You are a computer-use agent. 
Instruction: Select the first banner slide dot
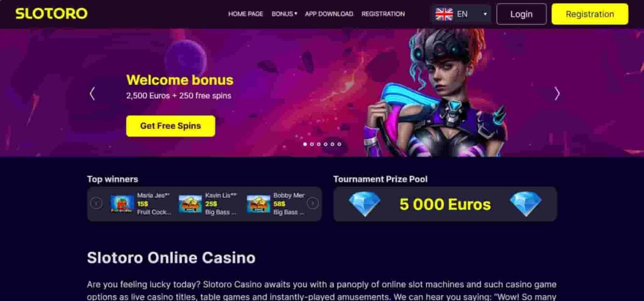(x=305, y=144)
